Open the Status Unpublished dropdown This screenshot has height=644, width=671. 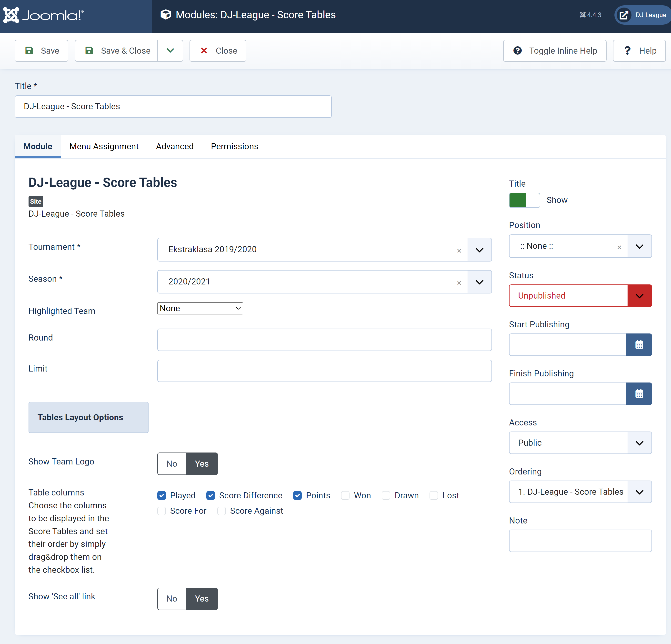tap(580, 295)
